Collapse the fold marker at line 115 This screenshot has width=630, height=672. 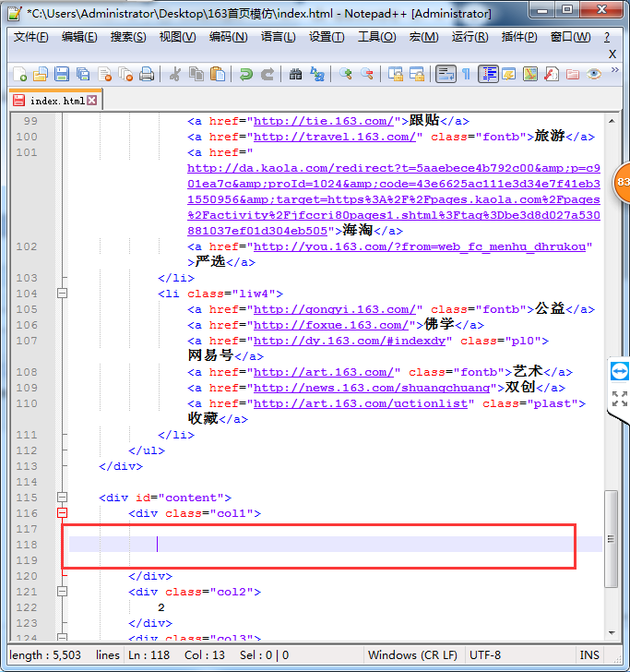pyautogui.click(x=62, y=498)
